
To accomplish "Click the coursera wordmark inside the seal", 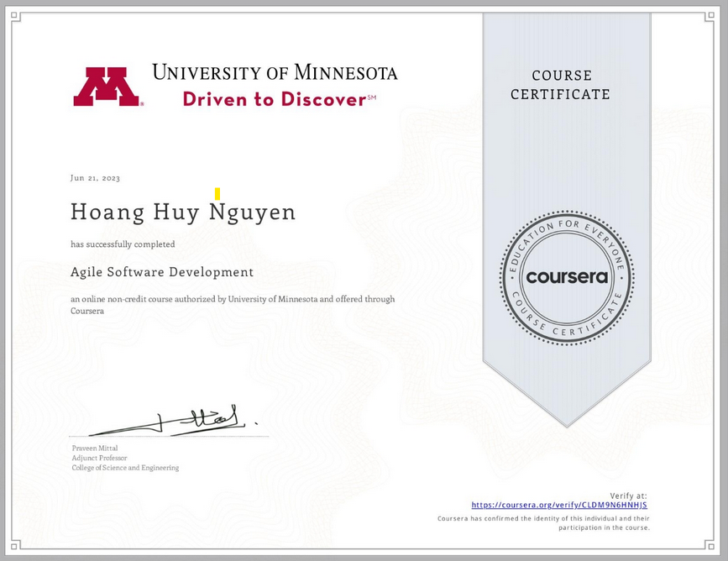I will pos(567,277).
